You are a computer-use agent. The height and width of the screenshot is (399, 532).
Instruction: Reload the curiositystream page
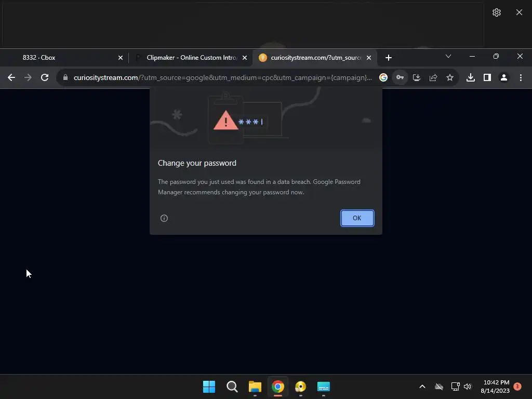45,77
